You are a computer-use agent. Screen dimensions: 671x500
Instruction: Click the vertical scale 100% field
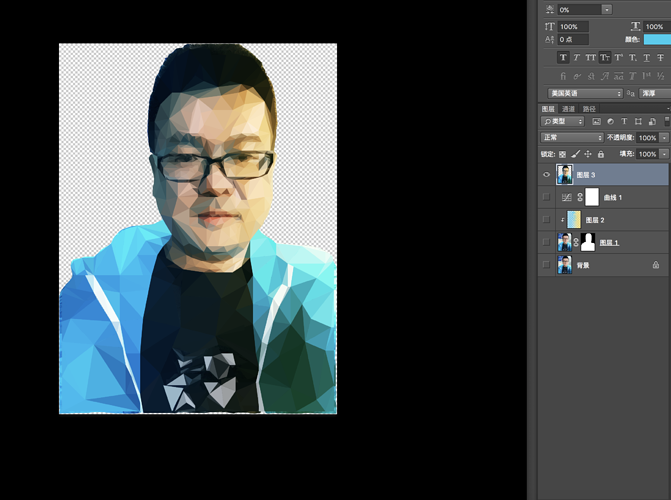[x=573, y=27]
